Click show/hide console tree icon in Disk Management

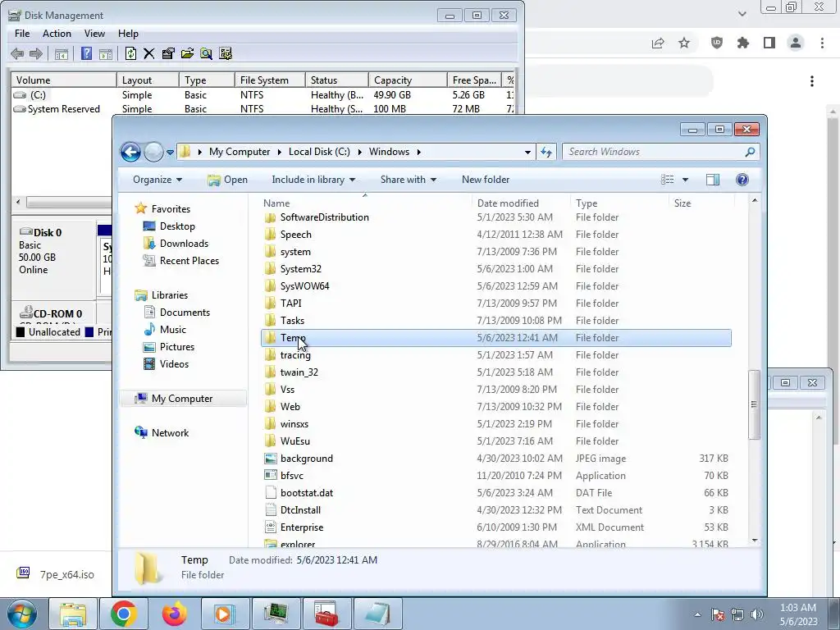pos(61,53)
